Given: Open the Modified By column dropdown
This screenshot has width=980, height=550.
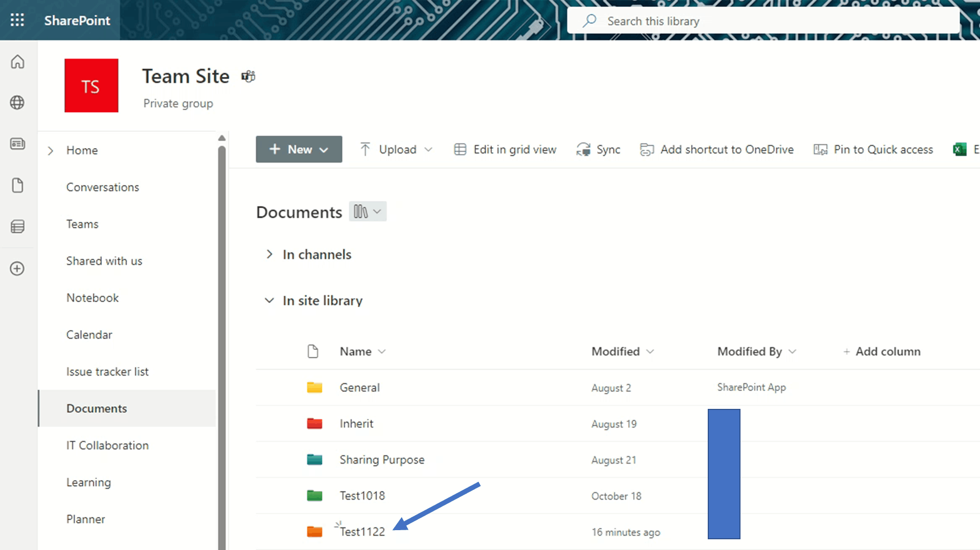Looking at the screenshot, I should pos(757,351).
